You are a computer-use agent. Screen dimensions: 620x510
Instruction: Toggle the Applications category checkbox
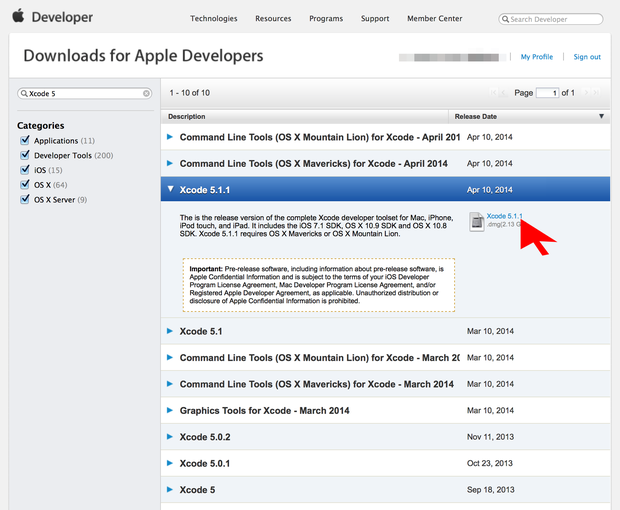25,140
